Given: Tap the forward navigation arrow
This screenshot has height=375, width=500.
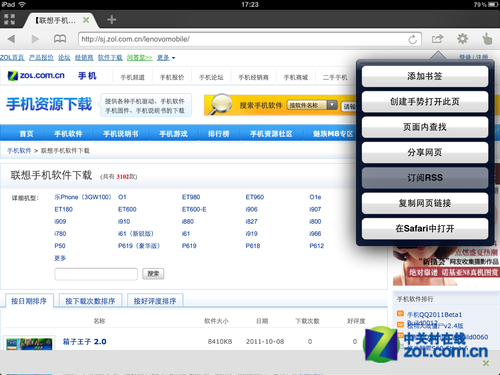Looking at the screenshot, I should coord(35,39).
